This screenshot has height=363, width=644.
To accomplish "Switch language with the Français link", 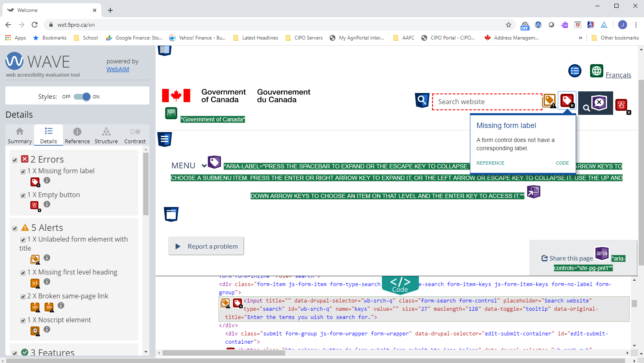I will pyautogui.click(x=618, y=75).
